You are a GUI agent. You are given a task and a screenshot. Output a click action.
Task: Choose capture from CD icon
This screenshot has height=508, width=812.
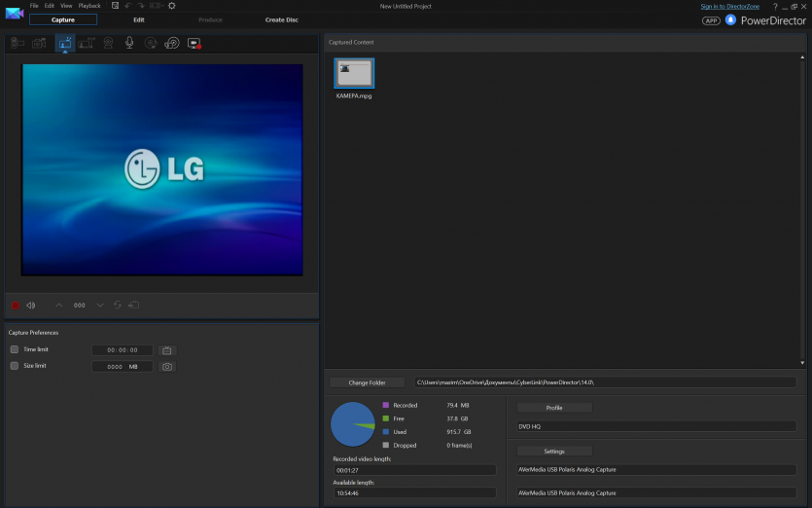coord(150,43)
